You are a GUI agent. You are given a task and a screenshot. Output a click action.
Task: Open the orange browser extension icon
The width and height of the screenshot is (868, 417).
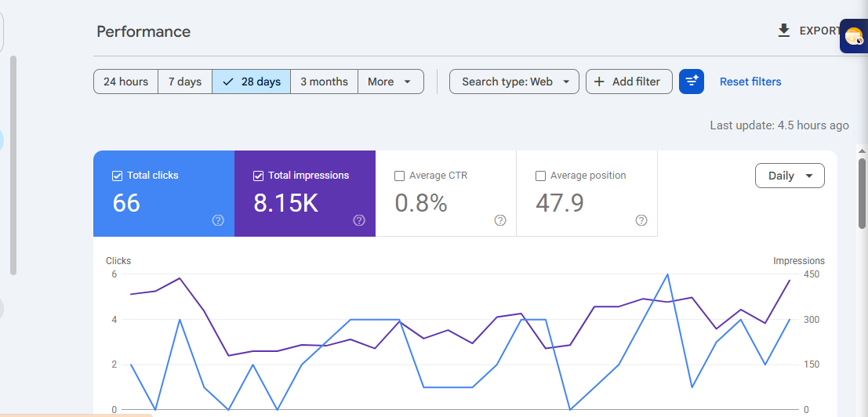(854, 36)
